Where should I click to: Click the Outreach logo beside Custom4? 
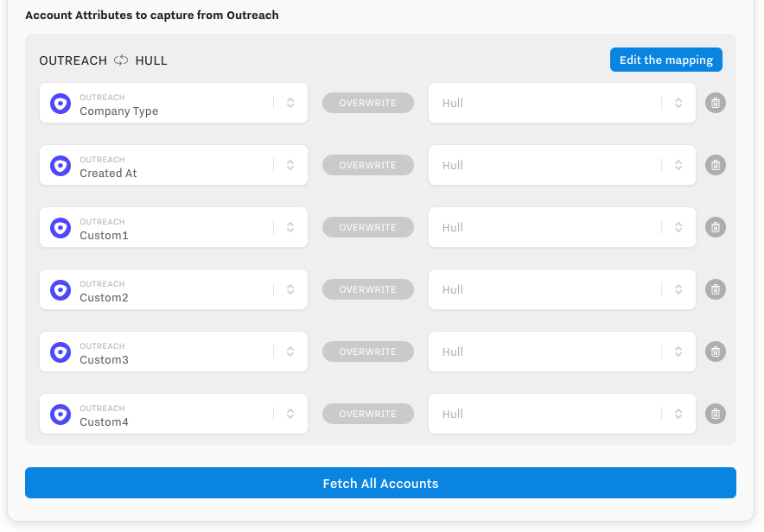click(60, 415)
